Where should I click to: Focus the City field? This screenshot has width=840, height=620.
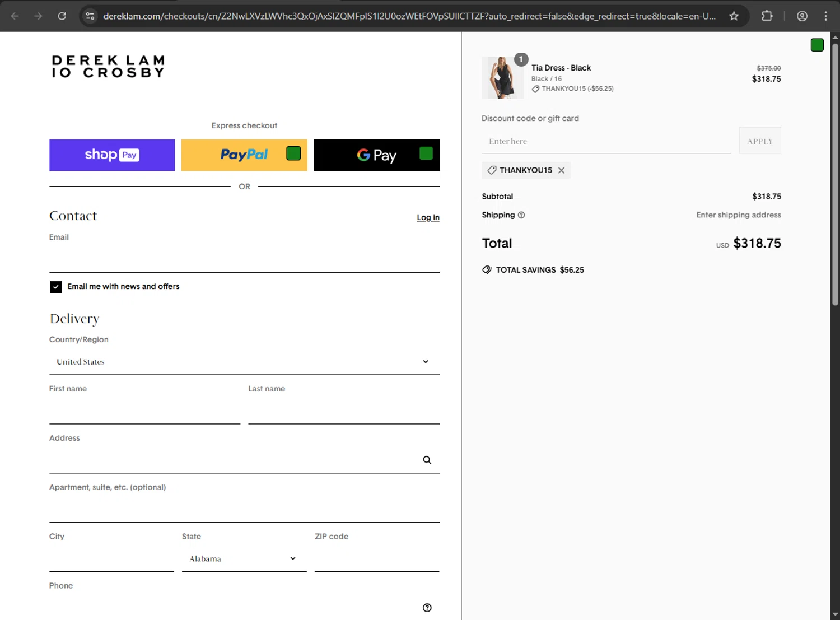click(111, 558)
